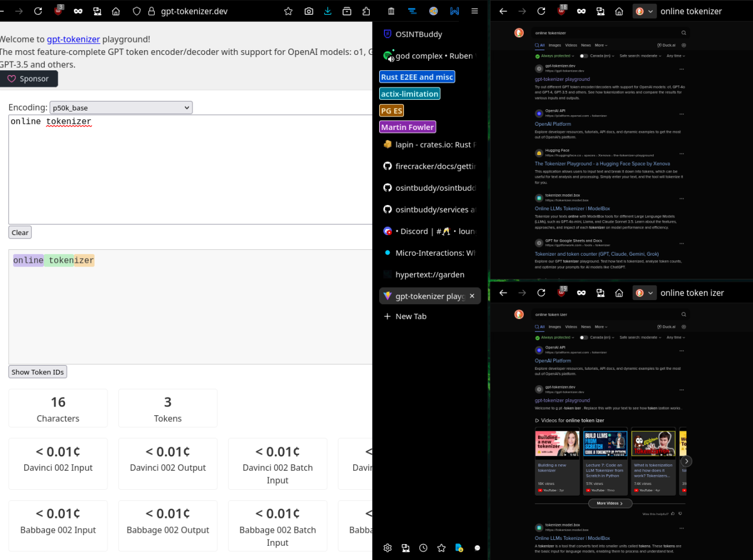753x560 pixels.
Task: Click the purple 'online' token highlight
Action: coord(28,261)
